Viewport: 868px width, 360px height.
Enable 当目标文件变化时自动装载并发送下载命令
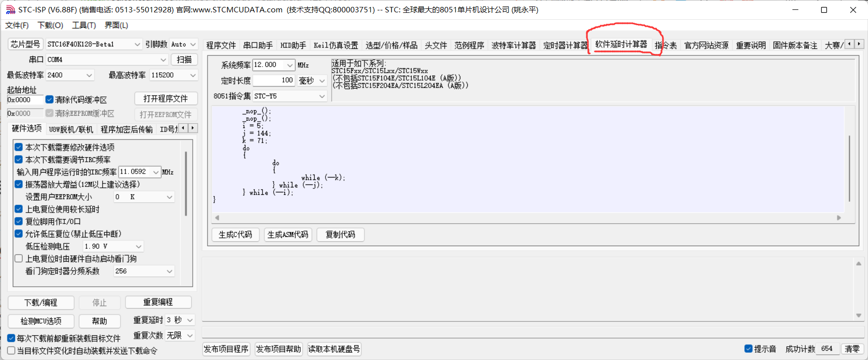point(11,351)
